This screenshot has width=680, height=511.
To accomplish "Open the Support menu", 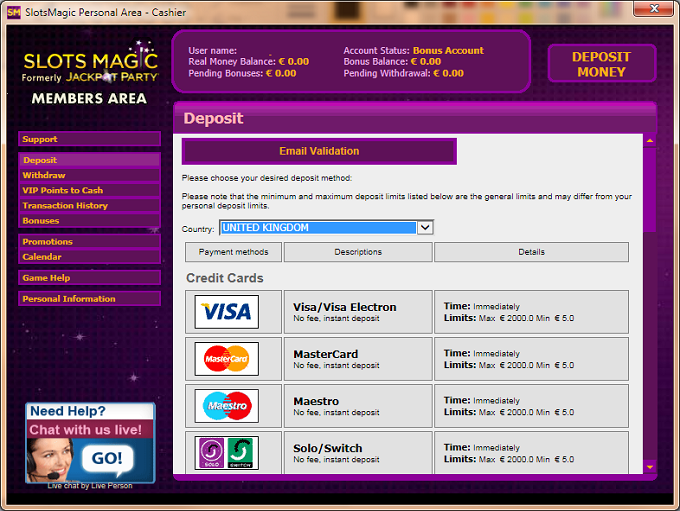I will coord(89,139).
